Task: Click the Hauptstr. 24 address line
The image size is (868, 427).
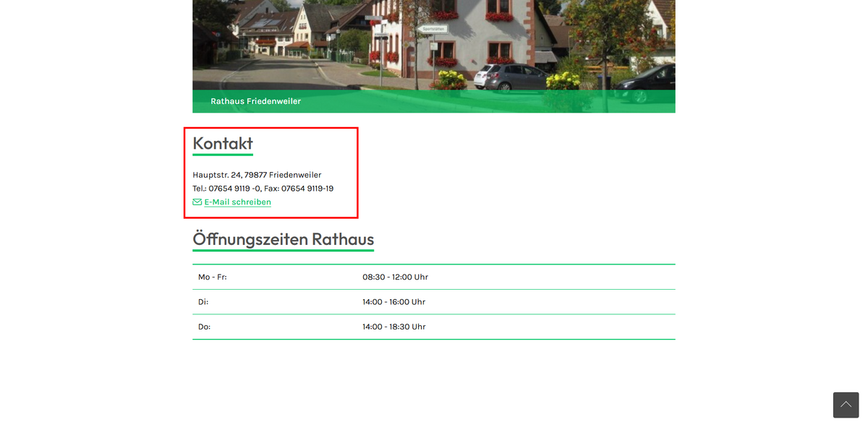Action: click(257, 175)
